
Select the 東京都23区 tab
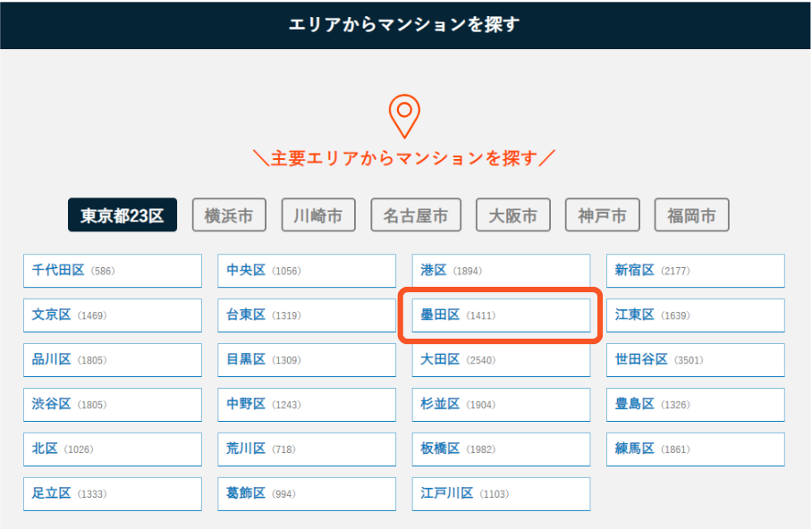click(123, 214)
